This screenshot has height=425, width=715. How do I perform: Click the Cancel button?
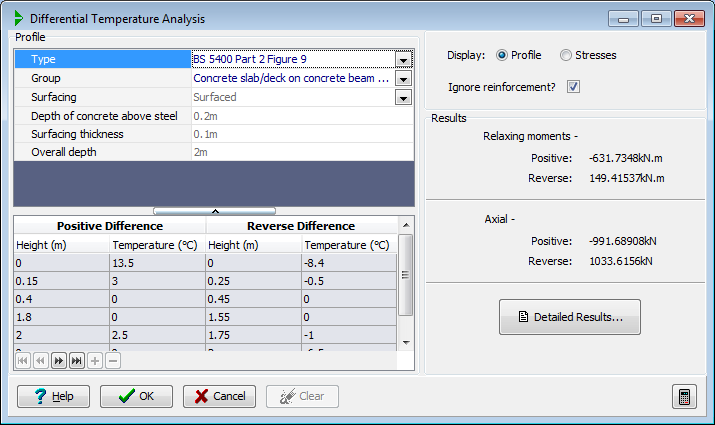click(219, 396)
